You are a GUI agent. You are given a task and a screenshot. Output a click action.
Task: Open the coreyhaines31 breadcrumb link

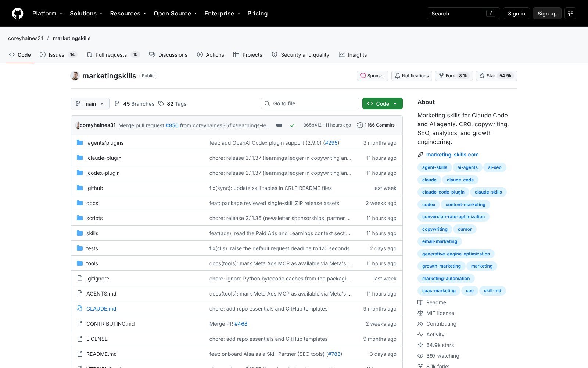26,38
